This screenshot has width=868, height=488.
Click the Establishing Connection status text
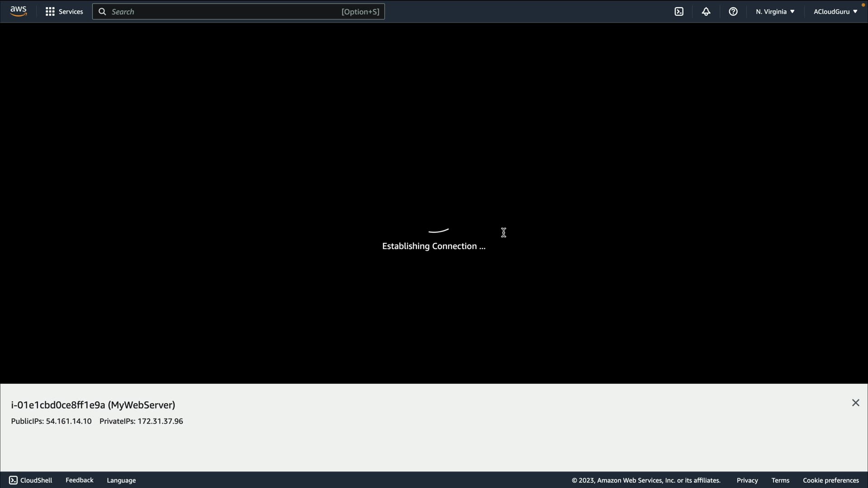(x=434, y=246)
